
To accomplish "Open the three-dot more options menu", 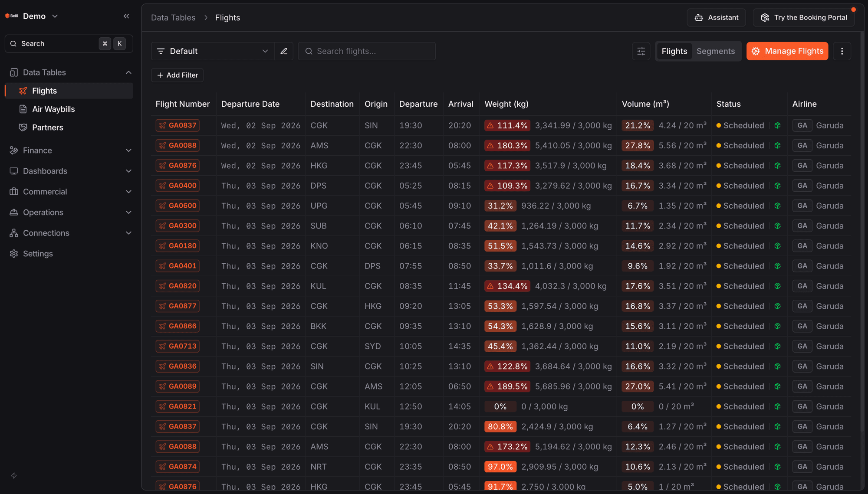I will [x=842, y=51].
